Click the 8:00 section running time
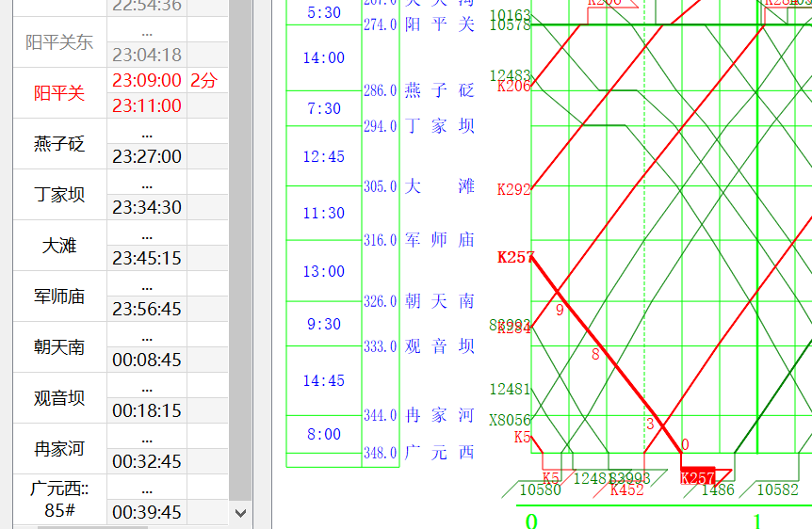Viewport: 812px width, 529px height. coord(324,434)
